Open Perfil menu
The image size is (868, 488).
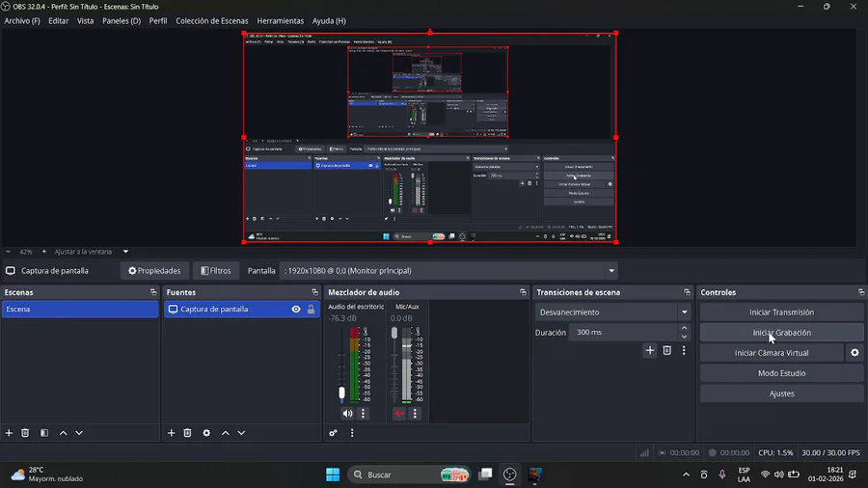[158, 20]
